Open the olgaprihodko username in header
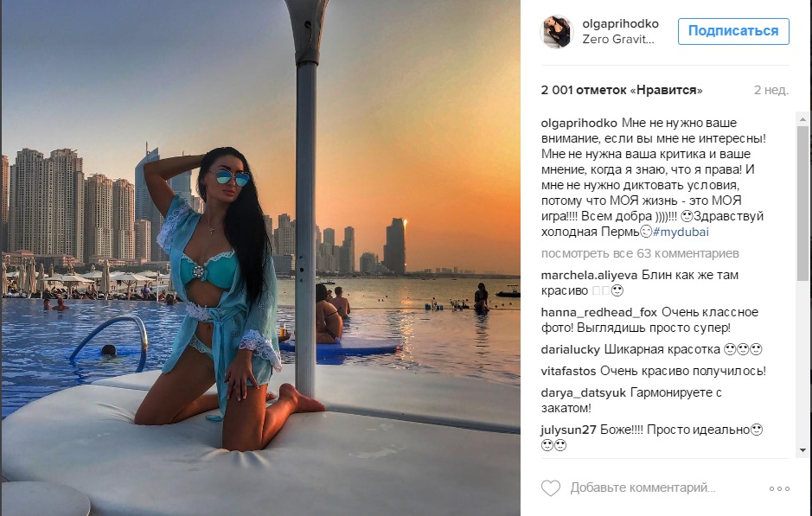Viewport: 812px width, 516px height. tap(620, 24)
